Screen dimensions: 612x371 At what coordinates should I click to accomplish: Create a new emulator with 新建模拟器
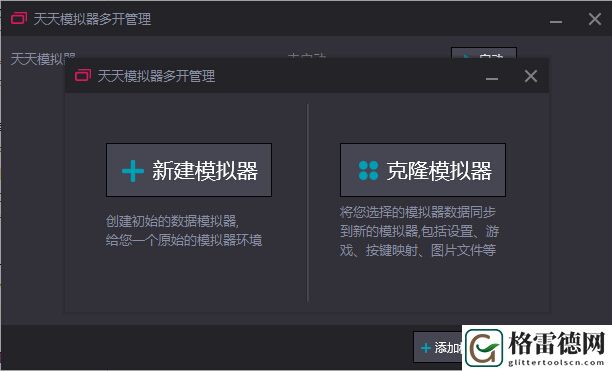pyautogui.click(x=189, y=170)
